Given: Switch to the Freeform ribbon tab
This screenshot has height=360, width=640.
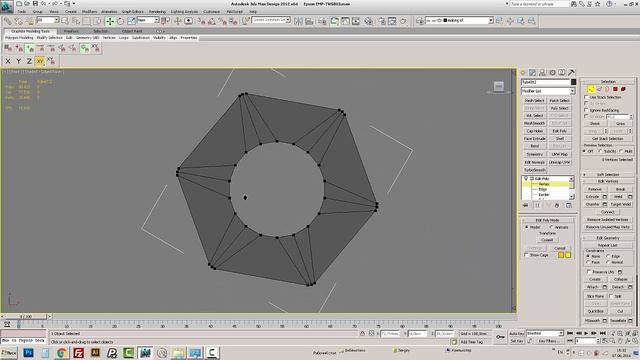Looking at the screenshot, I should 71,31.
